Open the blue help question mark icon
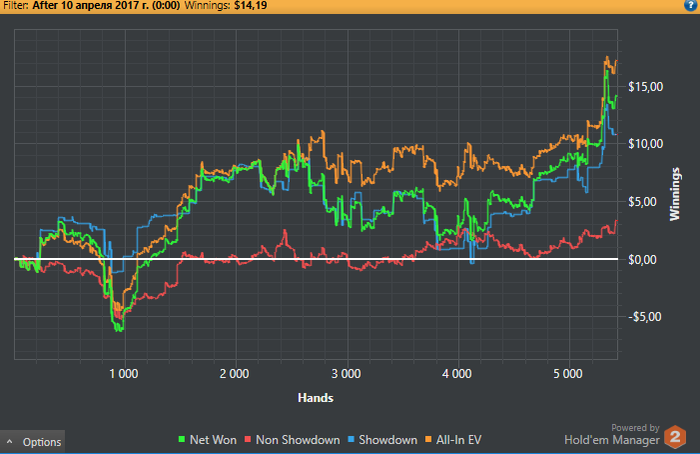 coord(691,4)
